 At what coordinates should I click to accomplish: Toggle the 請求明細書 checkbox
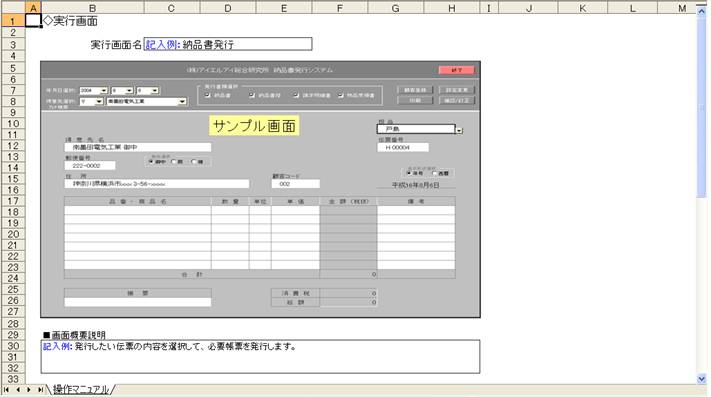pyautogui.click(x=296, y=95)
